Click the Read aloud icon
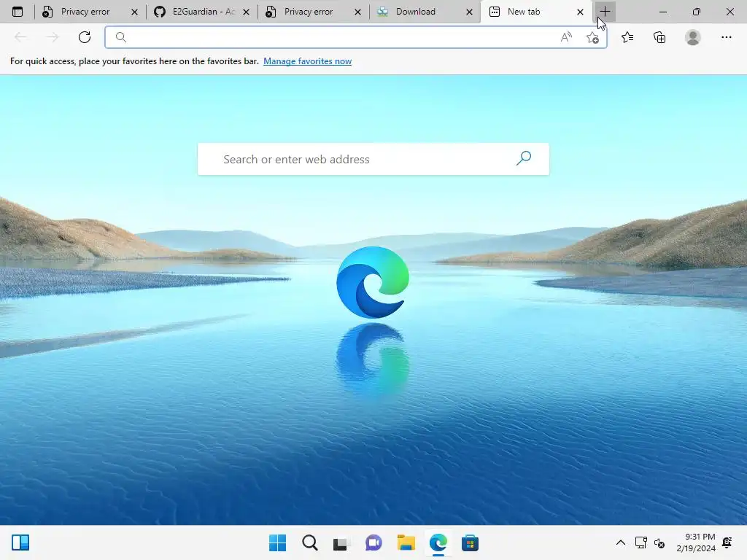 pyautogui.click(x=566, y=37)
